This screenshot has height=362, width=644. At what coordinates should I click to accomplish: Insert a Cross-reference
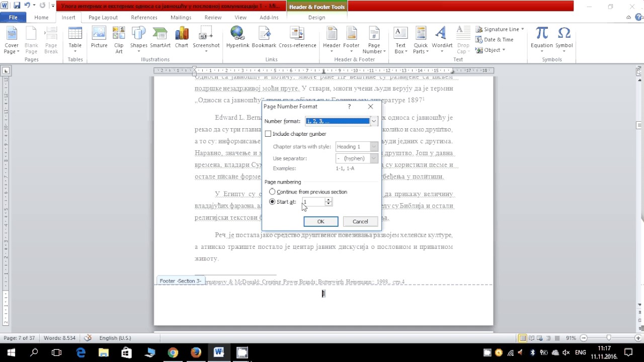[297, 38]
